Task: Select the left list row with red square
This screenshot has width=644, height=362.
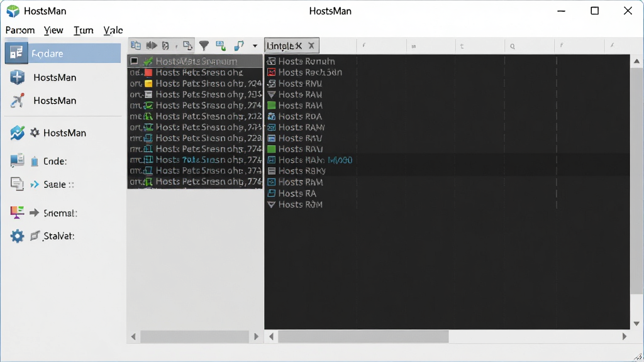Action: (195, 72)
